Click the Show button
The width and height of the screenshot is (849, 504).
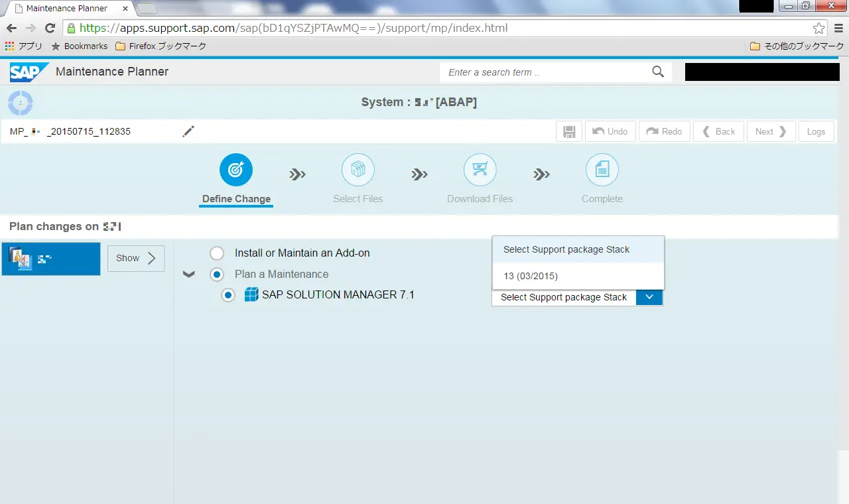(136, 258)
